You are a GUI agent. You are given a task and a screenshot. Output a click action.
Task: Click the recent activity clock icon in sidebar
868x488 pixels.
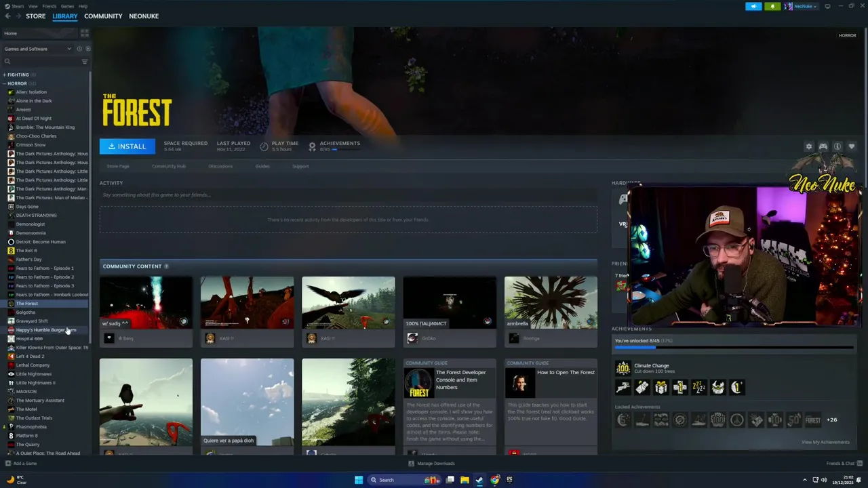coord(79,49)
